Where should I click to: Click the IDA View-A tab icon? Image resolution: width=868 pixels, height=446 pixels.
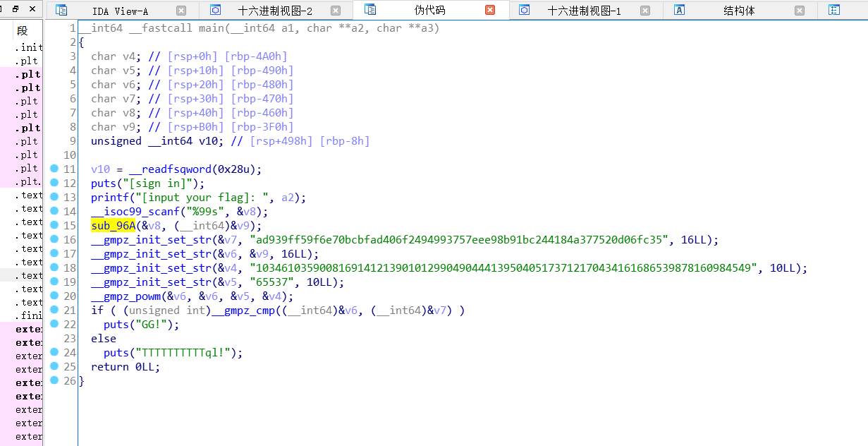point(61,11)
